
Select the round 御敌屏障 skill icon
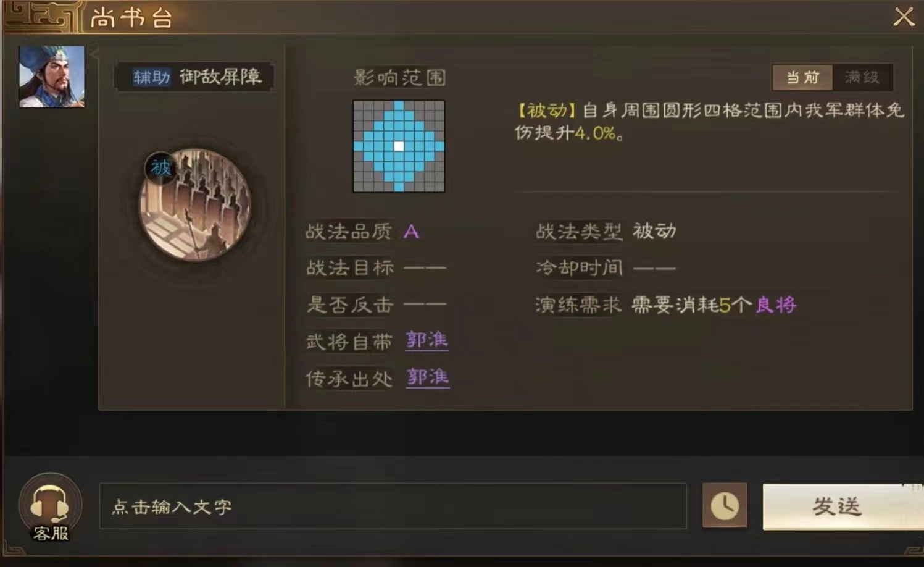[195, 205]
